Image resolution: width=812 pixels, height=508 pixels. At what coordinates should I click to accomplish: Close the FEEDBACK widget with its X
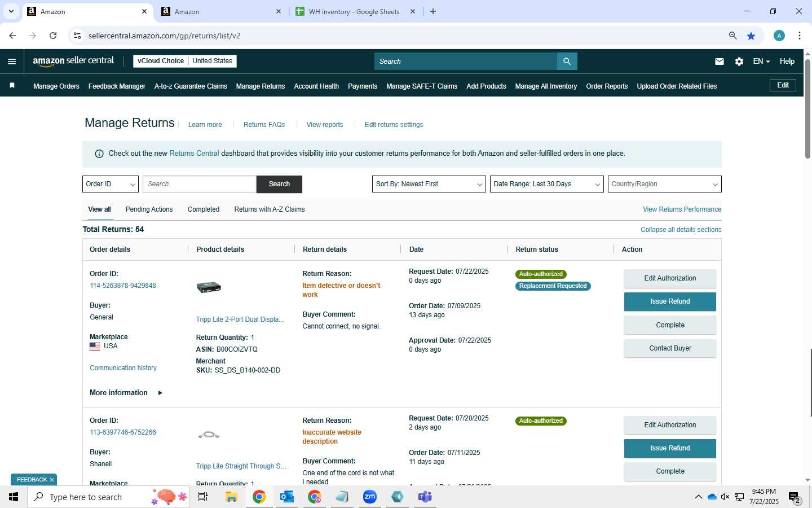[52, 480]
